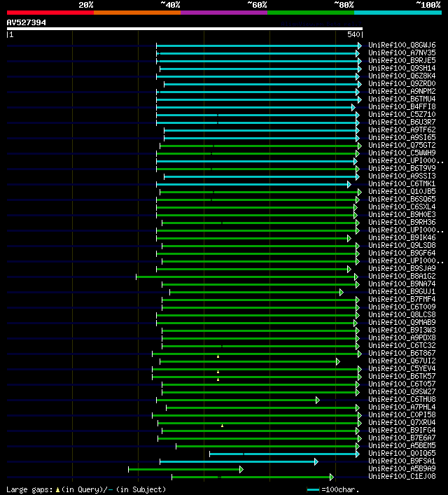Click the UniRef100_Q9SH14 hit label
448x495 pixels.
[x=402, y=68]
